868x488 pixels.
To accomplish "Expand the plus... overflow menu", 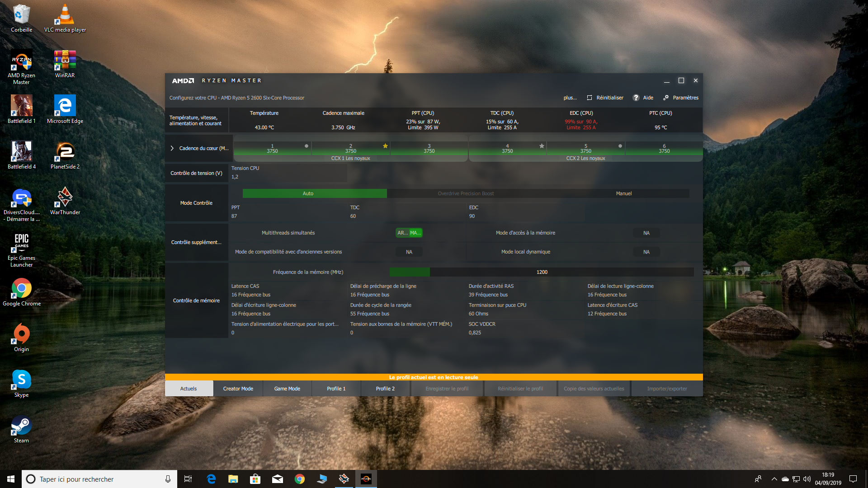I will click(x=570, y=98).
